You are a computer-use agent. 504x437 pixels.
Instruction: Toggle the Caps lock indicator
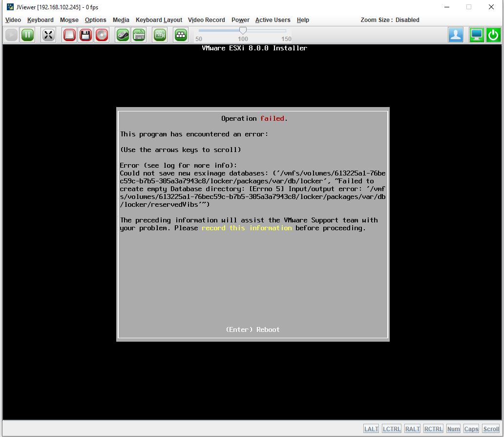tap(471, 429)
